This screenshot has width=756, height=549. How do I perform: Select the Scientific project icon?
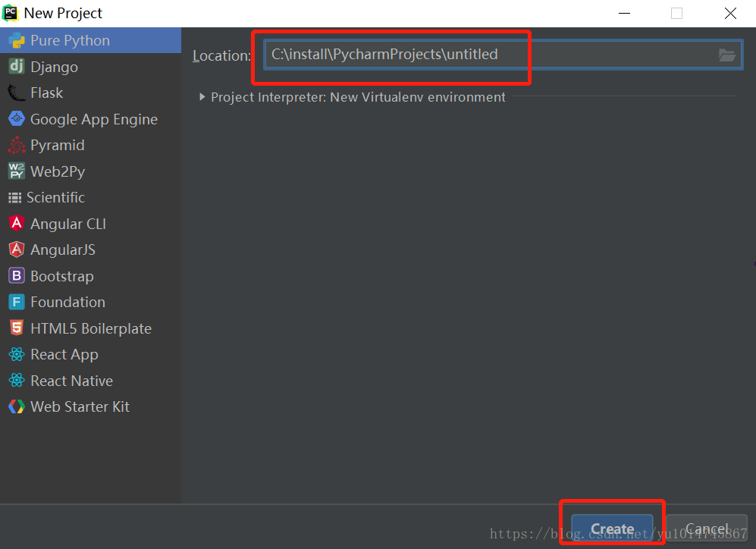[15, 197]
